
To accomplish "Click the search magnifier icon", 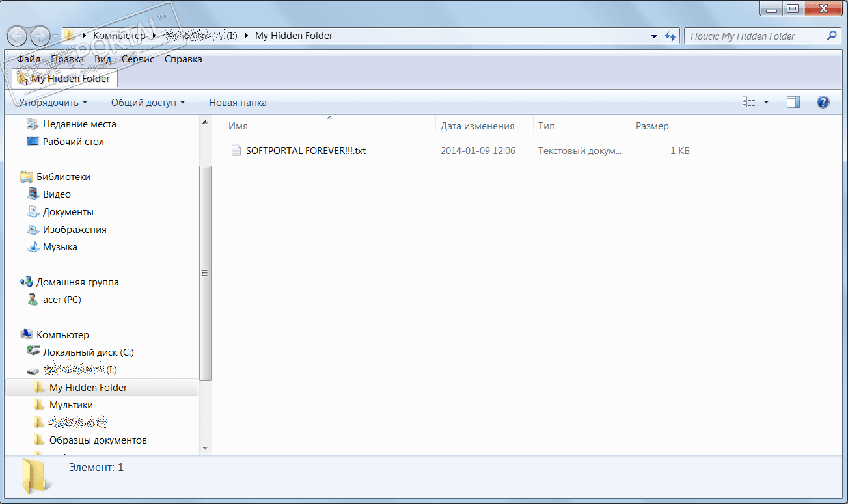I will point(832,36).
